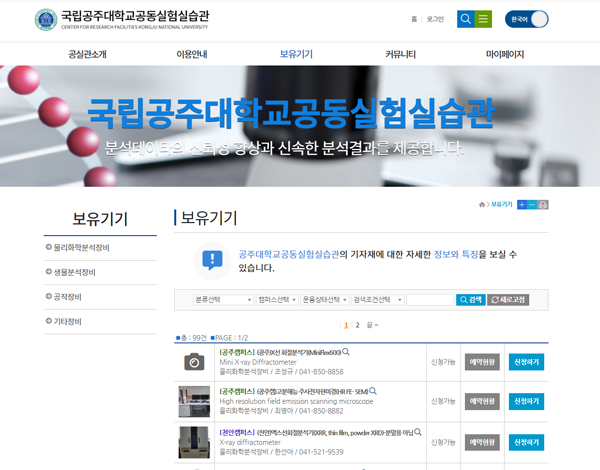Screen dimensions: 600x470
Task: Click '물리화학분석장비 / 조성규 / 041-850-8858' text
Action: (x=281, y=372)
